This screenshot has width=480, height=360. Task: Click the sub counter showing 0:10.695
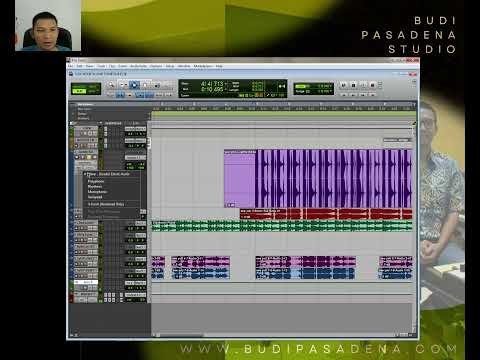[212, 90]
